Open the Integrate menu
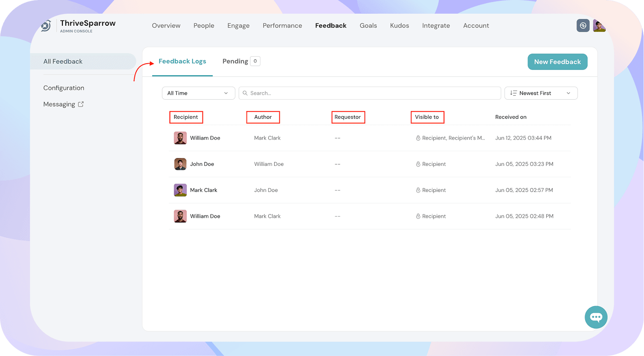644x356 pixels. tap(436, 26)
